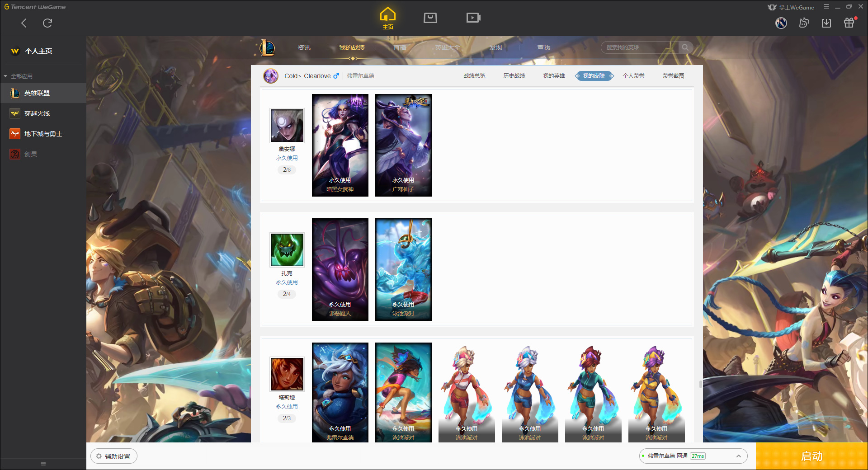The height and width of the screenshot is (470, 868).
Task: Open the video icon in top bar
Action: 473,18
